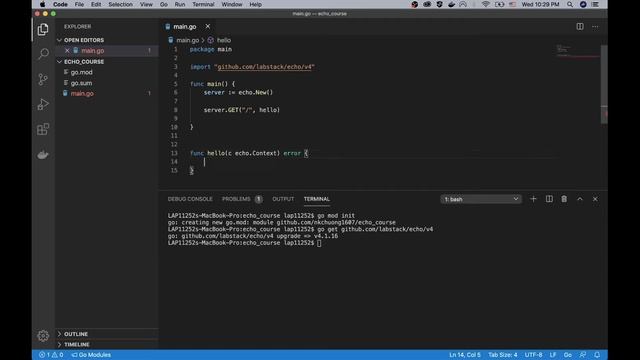Open the Apple menu
Viewport: 640px width, 360px height.
point(42,4)
